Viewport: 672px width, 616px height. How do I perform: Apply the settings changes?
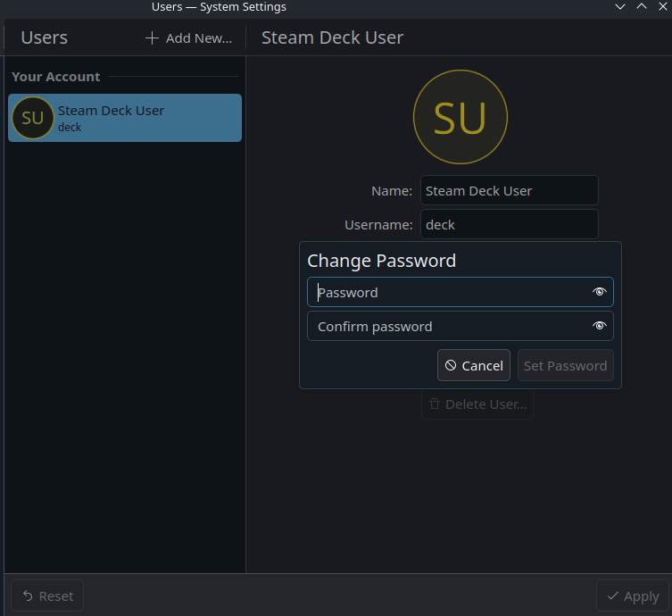click(633, 595)
